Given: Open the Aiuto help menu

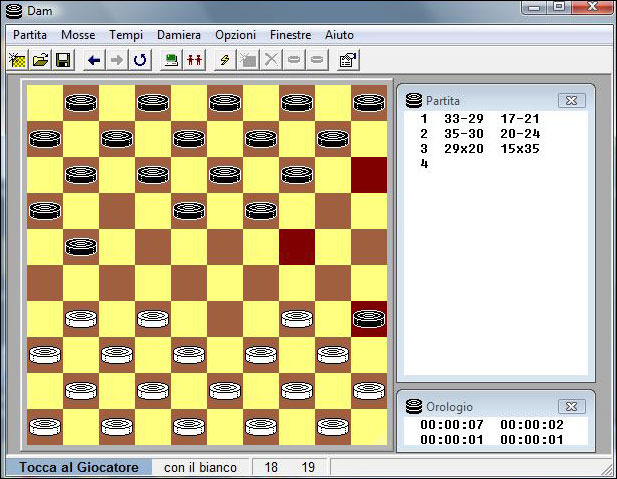Looking at the screenshot, I should click(x=339, y=35).
